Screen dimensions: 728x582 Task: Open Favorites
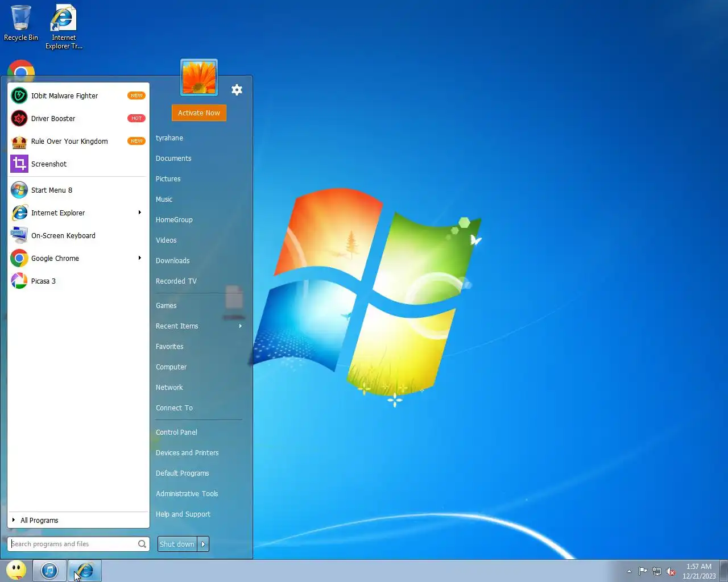[x=169, y=346]
